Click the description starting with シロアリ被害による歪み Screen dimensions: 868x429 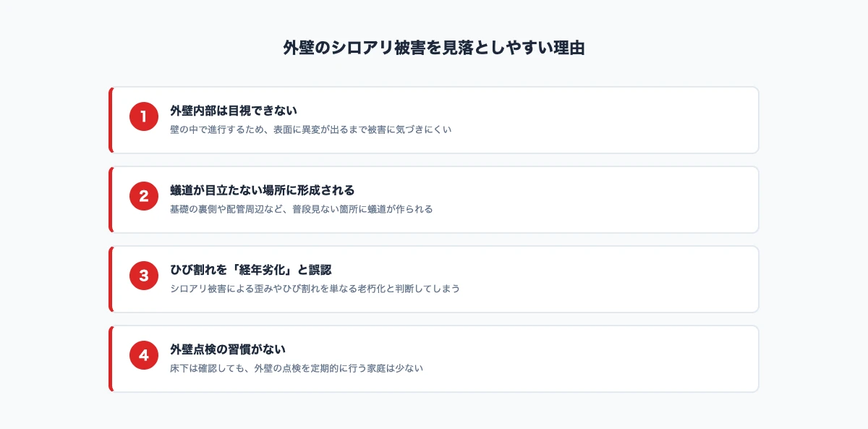pyautogui.click(x=315, y=289)
